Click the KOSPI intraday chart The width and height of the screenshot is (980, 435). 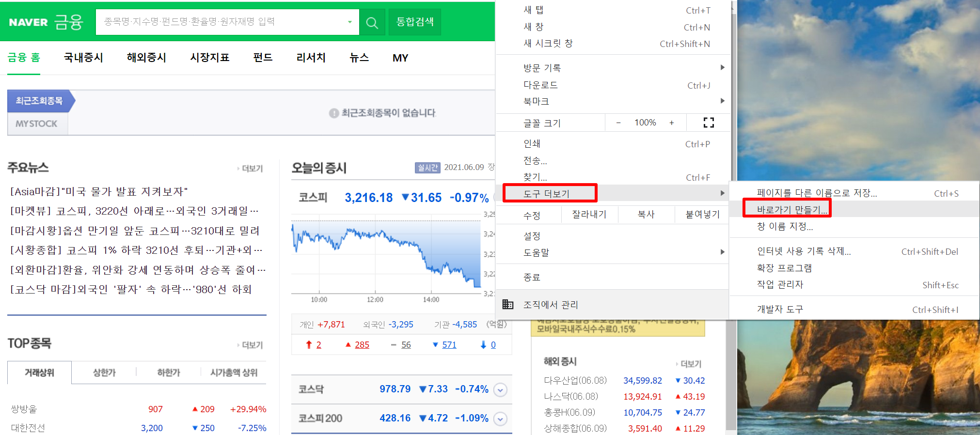[x=386, y=253]
